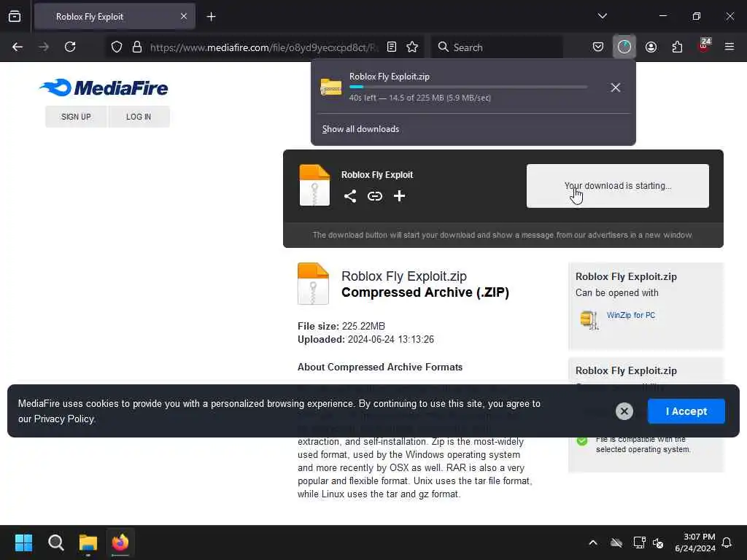This screenshot has width=747, height=560.
Task: Open a new tab with plus button
Action: pos(211,17)
